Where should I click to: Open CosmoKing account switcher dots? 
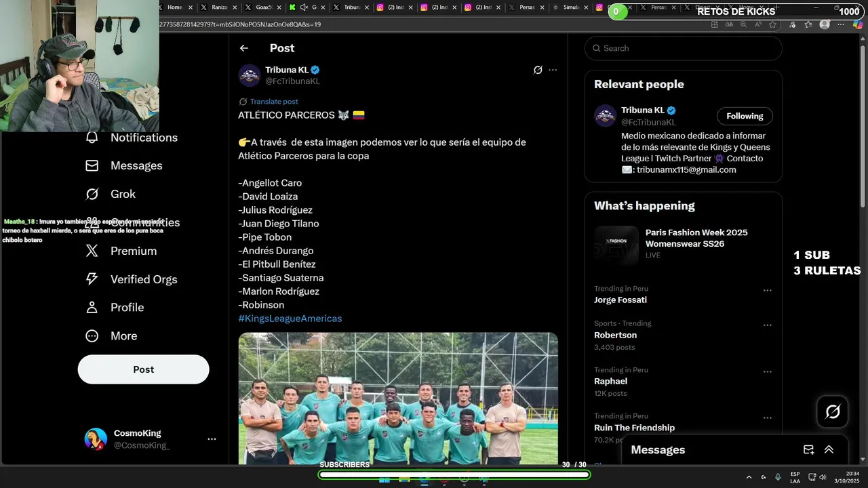pyautogui.click(x=212, y=439)
